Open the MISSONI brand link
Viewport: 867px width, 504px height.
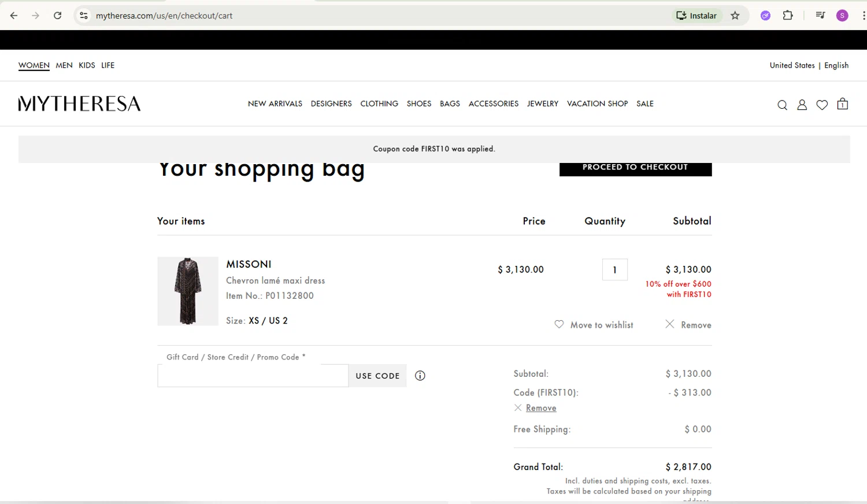point(249,264)
